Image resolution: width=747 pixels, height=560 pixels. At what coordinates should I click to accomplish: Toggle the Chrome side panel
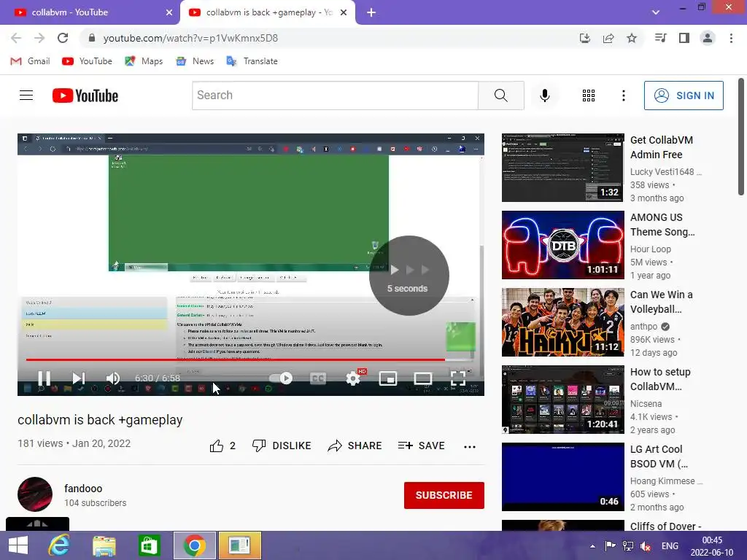[x=684, y=38]
